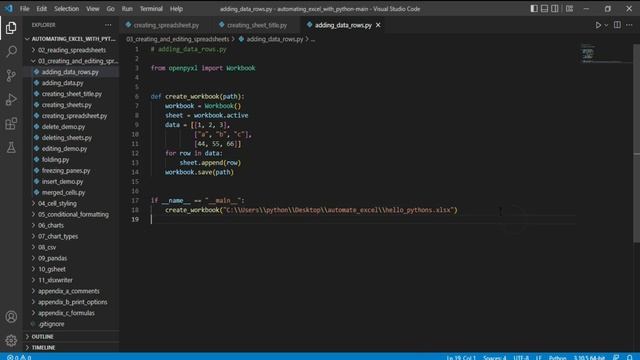Open the Terminal menu

point(151,9)
